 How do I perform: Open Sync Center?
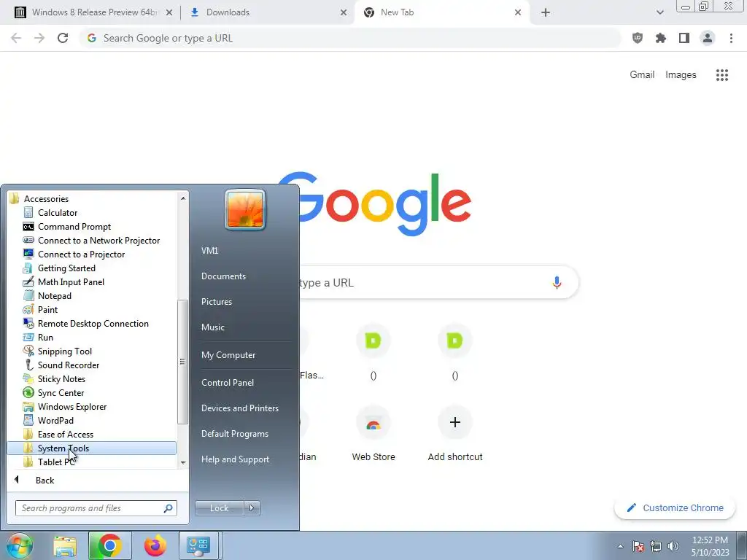point(61,392)
